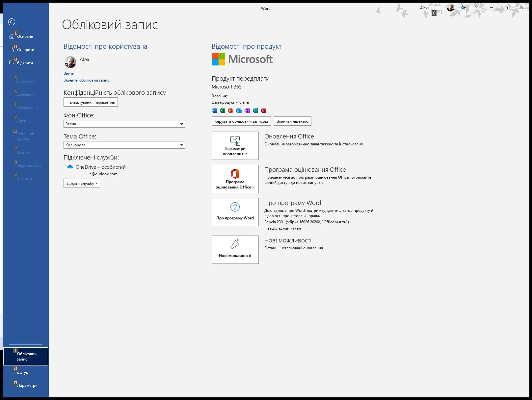Click the greyed Зберегти як sidebar item
The width and height of the screenshot is (532, 400).
[x=26, y=107]
